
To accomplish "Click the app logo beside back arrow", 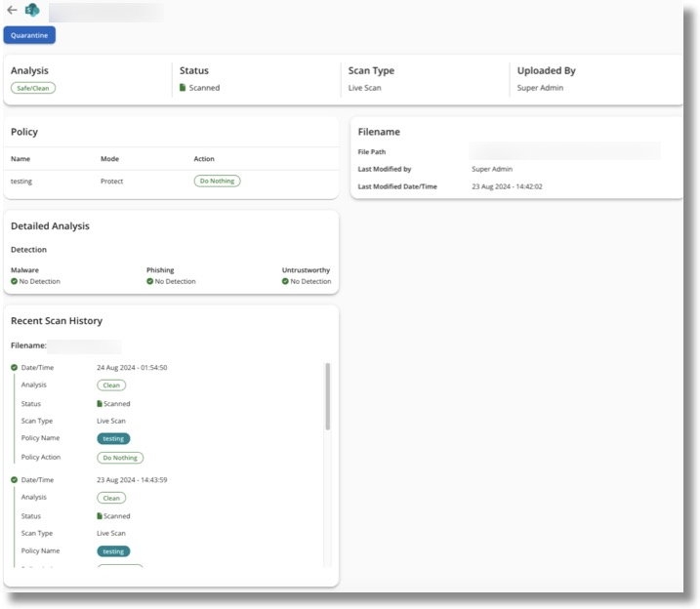I will point(30,11).
